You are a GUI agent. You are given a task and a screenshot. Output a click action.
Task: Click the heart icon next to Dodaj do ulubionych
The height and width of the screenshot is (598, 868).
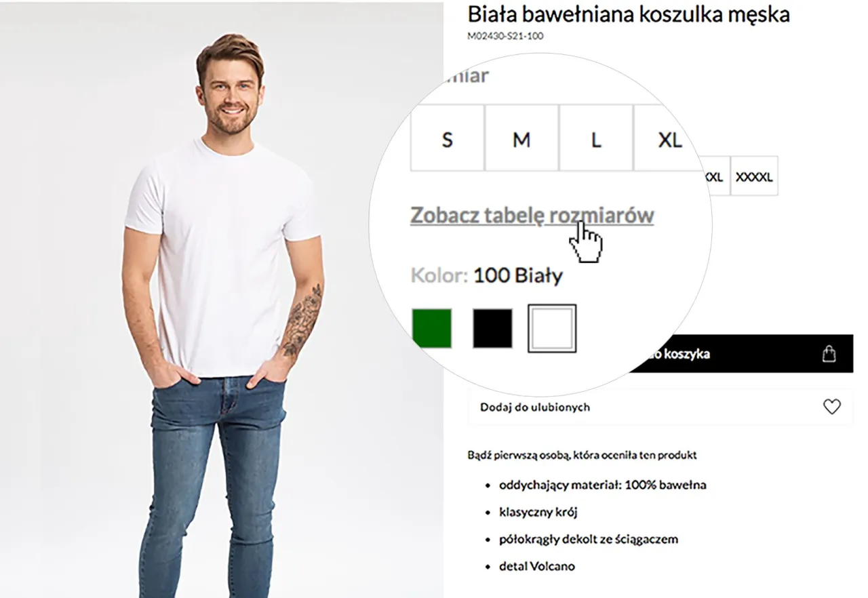click(x=832, y=407)
